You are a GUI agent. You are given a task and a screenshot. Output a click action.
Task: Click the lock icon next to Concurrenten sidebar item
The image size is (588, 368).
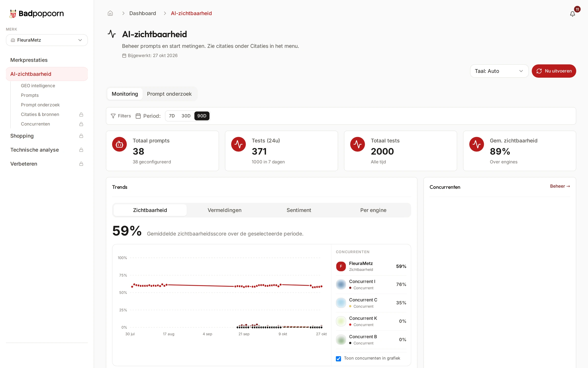(81, 124)
